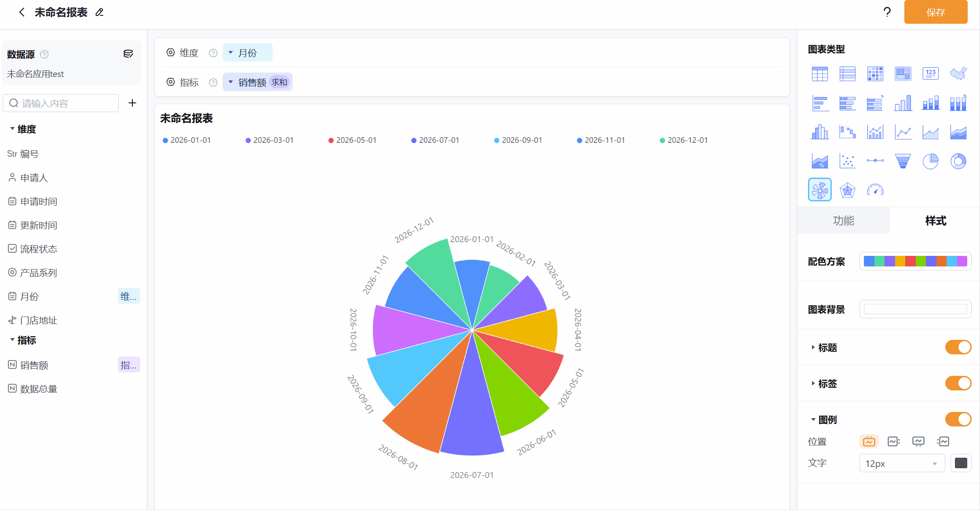Go back using the arrow beside the report title

22,12
